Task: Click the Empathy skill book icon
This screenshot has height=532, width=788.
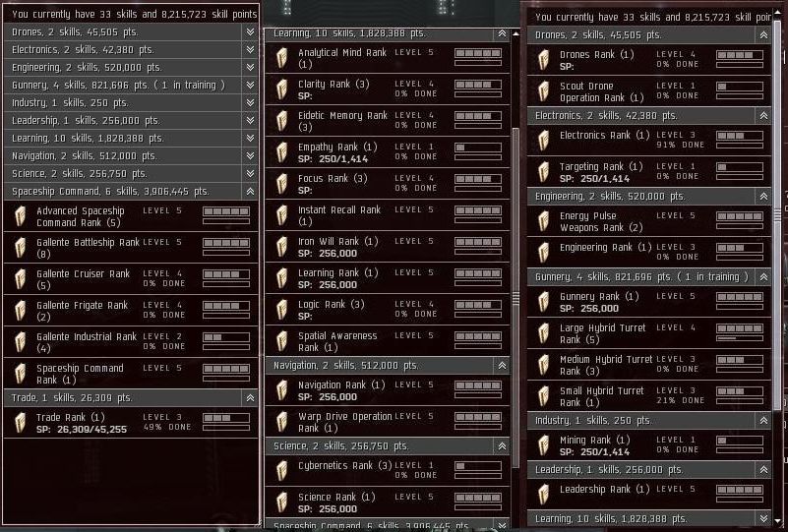Action: coord(282,152)
